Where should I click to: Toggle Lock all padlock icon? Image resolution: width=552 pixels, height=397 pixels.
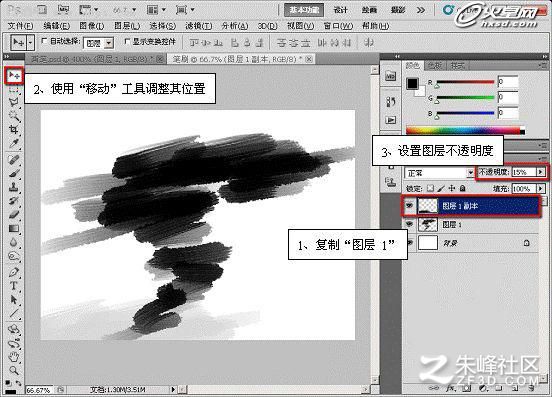point(463,189)
